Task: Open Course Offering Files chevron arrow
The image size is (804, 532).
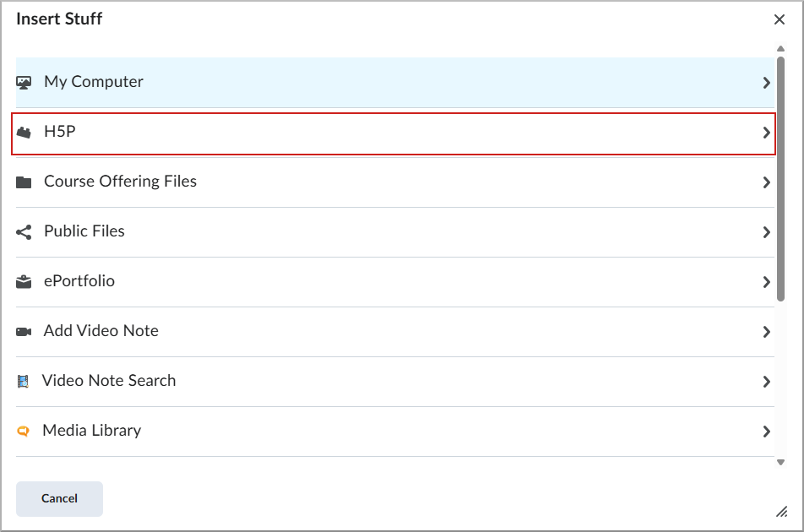Action: 766,182
